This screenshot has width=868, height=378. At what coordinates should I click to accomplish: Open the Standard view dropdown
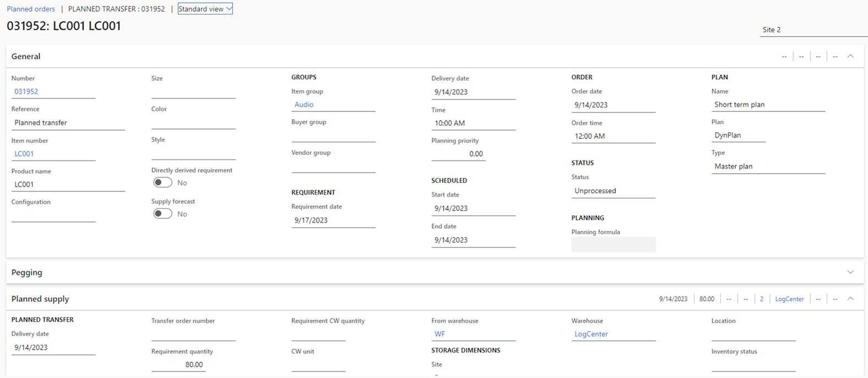pyautogui.click(x=205, y=9)
